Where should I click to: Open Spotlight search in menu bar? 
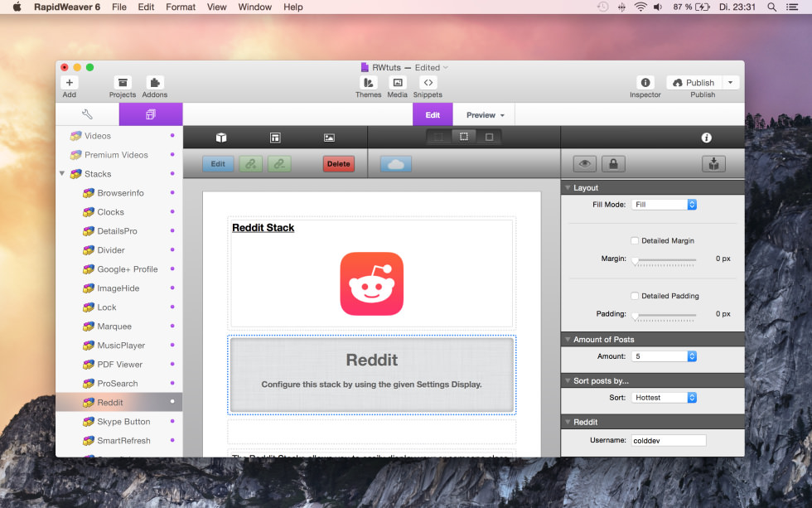coord(771,7)
